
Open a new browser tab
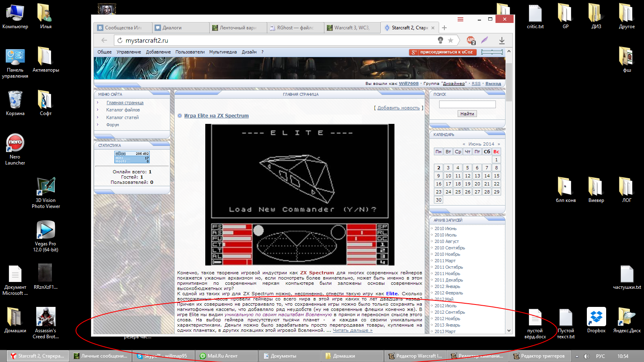444,28
